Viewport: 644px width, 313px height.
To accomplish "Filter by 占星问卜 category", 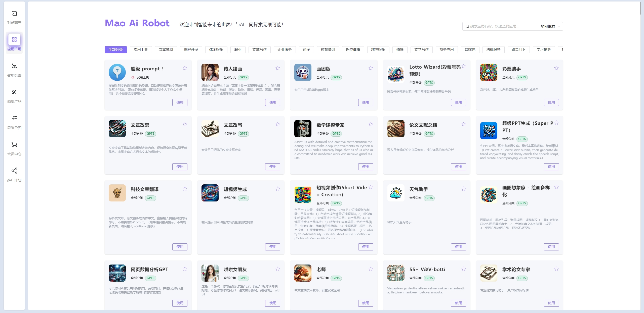I will click(x=519, y=50).
